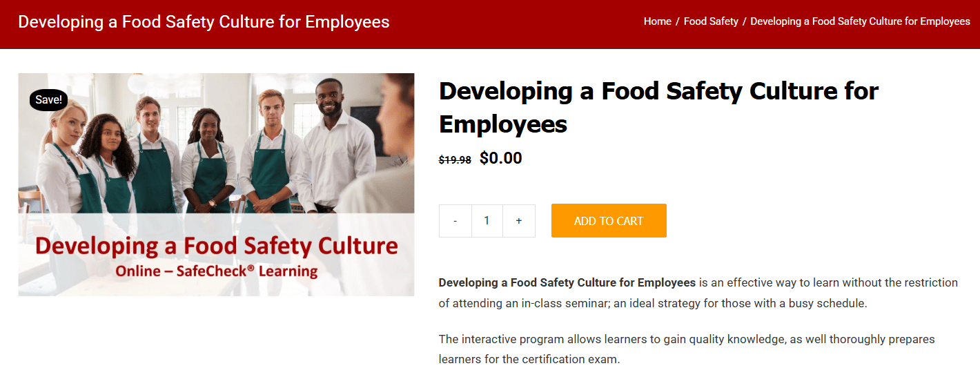Click the $0.00 sale price

coord(501,158)
